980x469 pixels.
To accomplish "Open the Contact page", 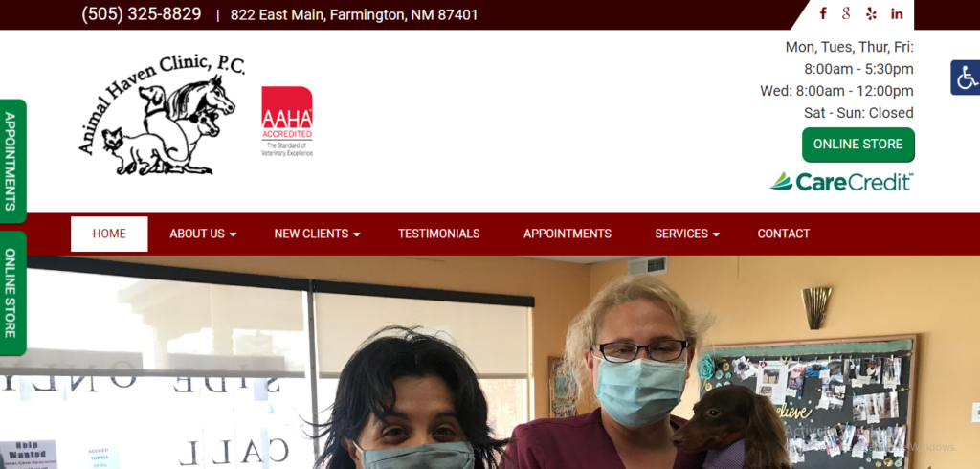I will click(x=784, y=234).
